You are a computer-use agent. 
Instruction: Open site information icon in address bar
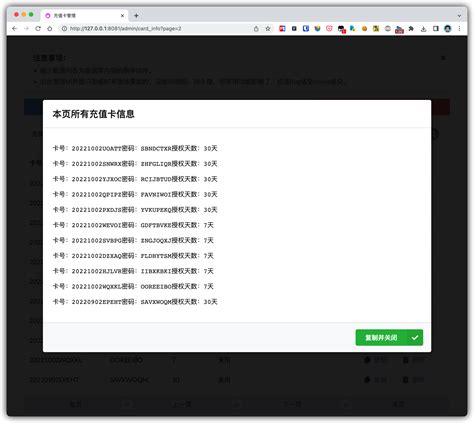click(x=64, y=29)
